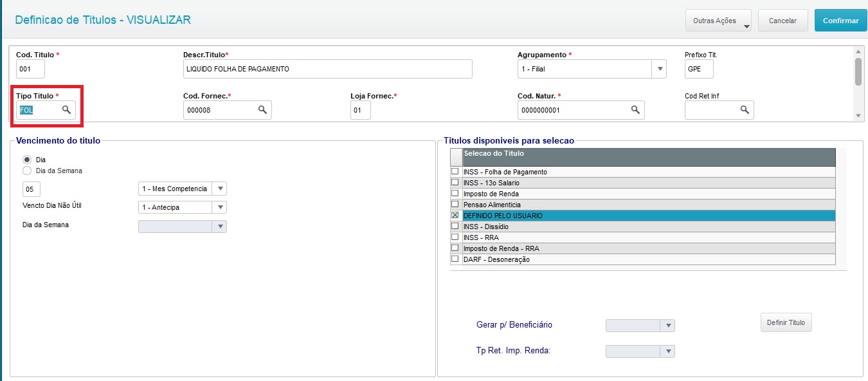The image size is (868, 381).
Task: Uncheck DEFINIDO PELO USUARIO checkbox
Action: 455,216
